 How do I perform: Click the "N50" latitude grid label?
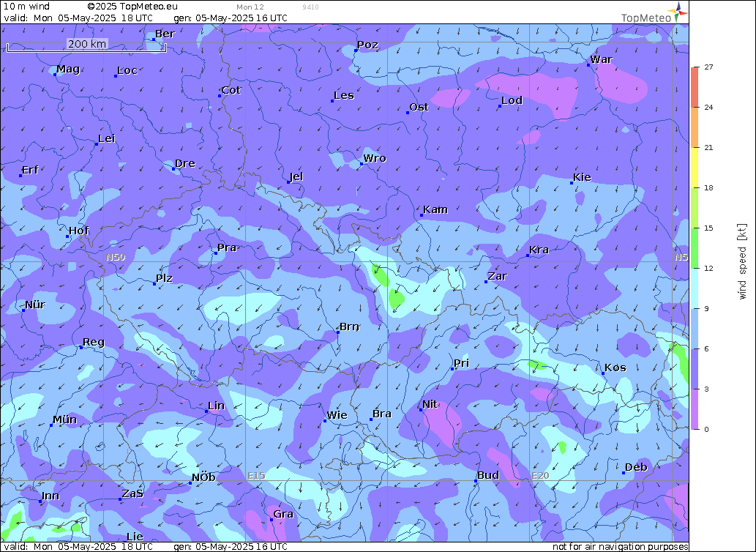[x=116, y=257]
